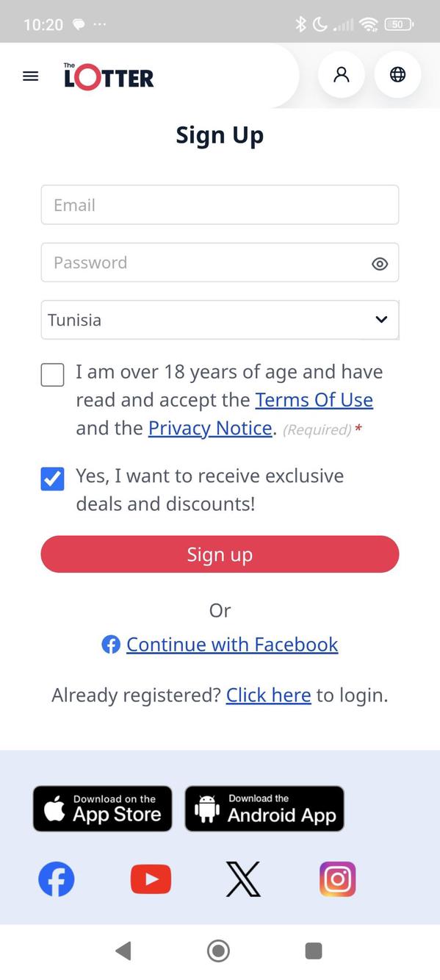Toggle password visibility with the eye icon
440x980 pixels.
(380, 263)
